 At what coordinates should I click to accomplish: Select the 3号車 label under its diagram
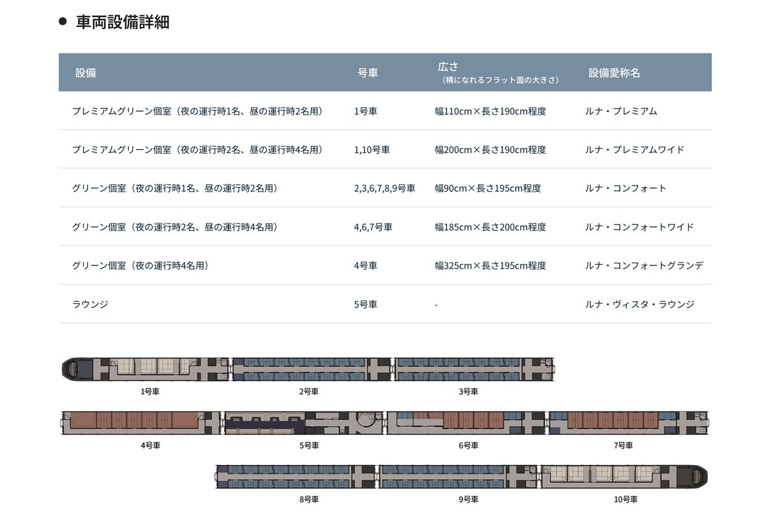pos(469,392)
